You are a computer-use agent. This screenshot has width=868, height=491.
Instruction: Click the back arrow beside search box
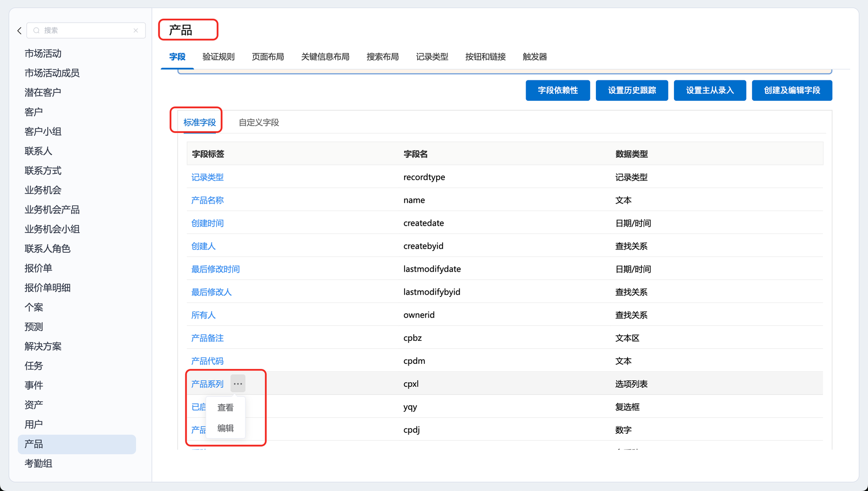pos(20,30)
